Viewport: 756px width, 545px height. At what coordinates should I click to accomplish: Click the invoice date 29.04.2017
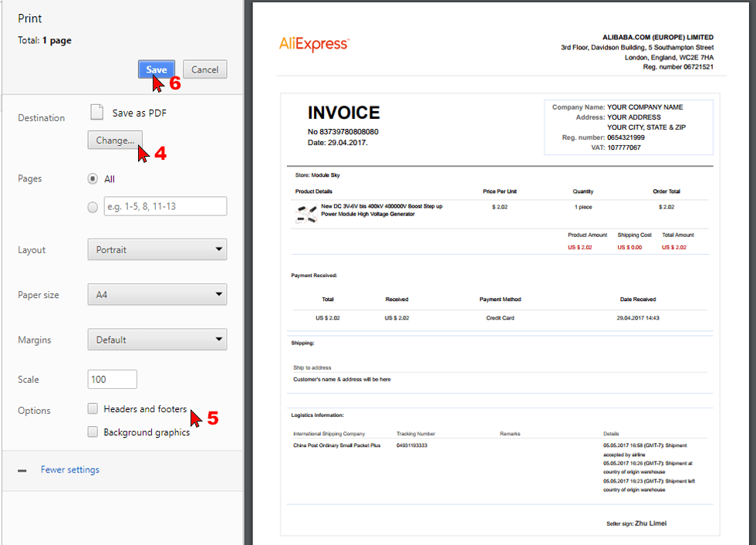pyautogui.click(x=347, y=143)
